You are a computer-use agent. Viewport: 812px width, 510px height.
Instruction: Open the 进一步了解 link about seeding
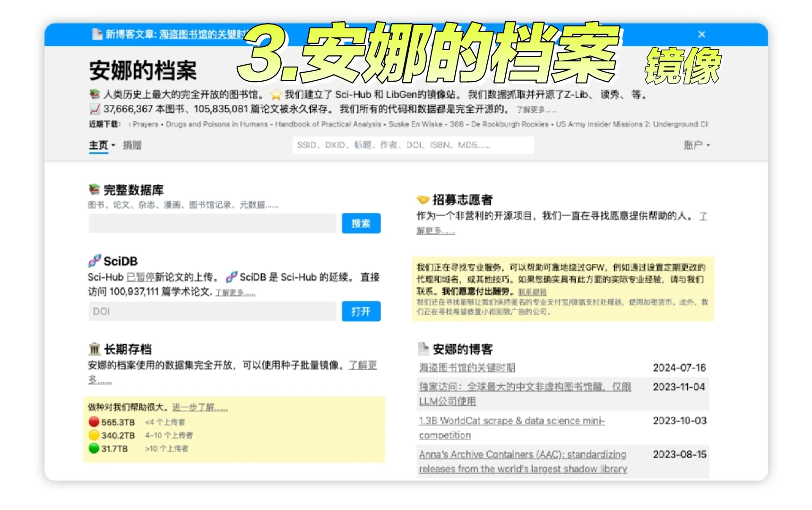tap(200, 407)
